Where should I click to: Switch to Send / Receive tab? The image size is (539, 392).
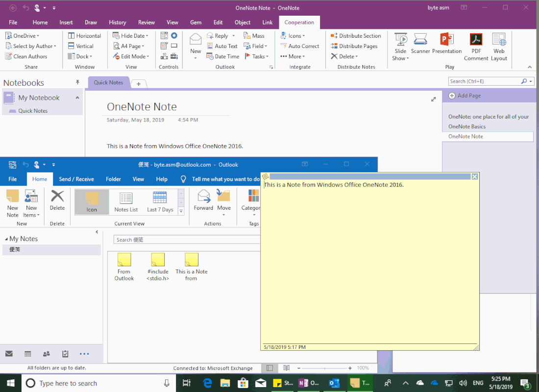(76, 179)
